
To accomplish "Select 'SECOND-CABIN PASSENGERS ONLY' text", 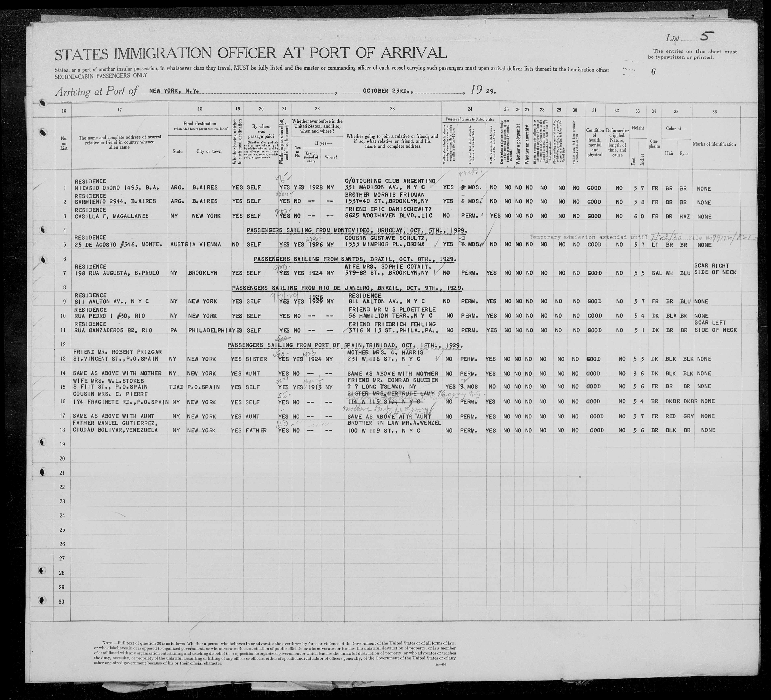I will click(101, 76).
